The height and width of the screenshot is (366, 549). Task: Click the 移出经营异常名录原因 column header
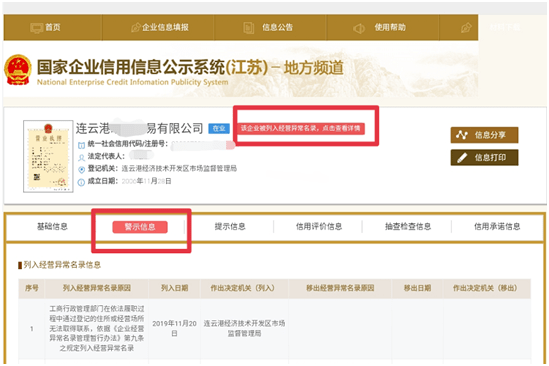point(340,288)
